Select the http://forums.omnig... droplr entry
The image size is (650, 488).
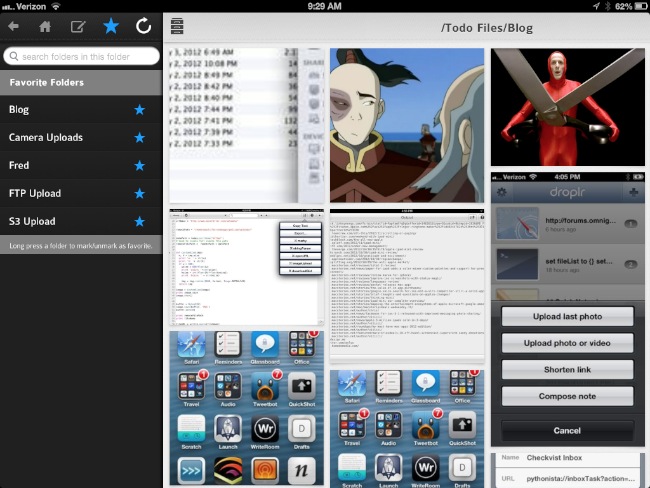[x=568, y=224]
